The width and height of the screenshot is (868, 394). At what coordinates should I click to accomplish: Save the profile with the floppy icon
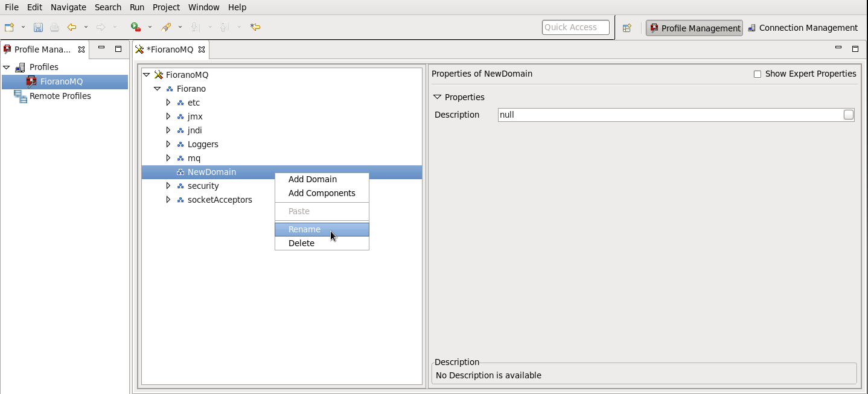tap(38, 27)
